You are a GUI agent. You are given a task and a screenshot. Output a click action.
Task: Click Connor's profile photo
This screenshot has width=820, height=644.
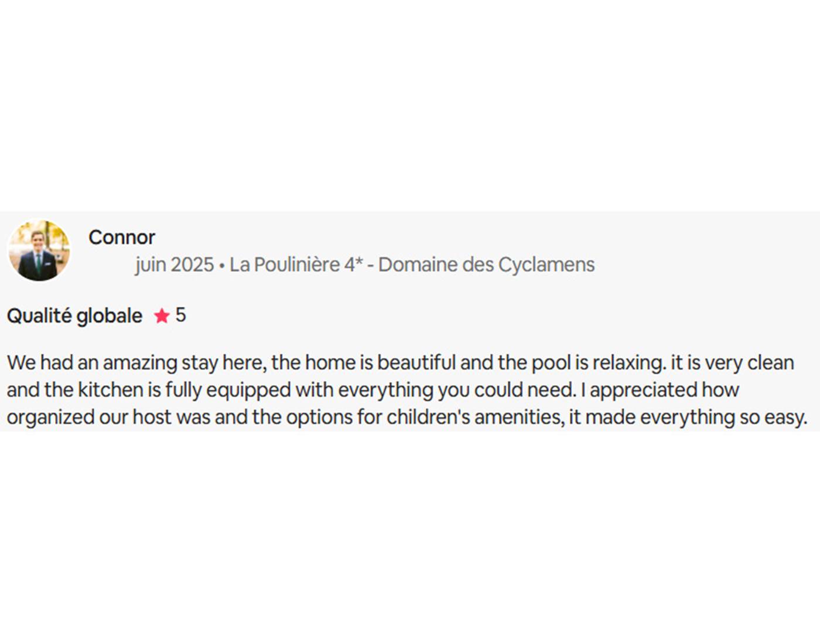pyautogui.click(x=39, y=251)
